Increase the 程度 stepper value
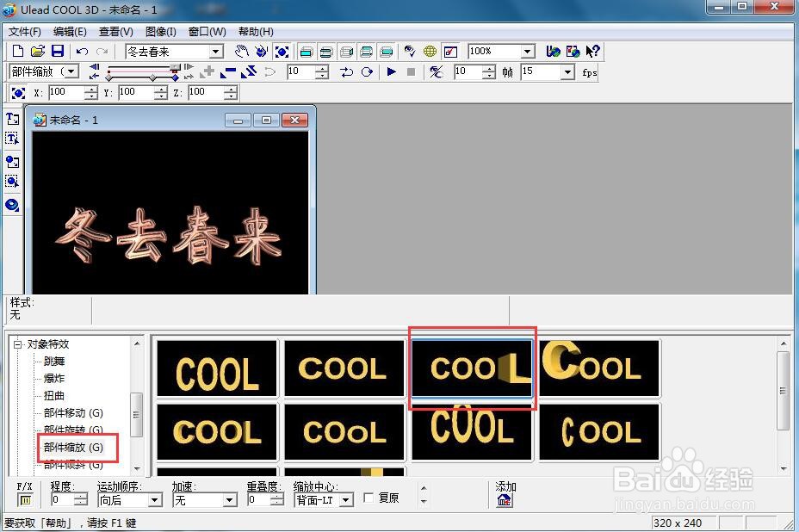The width and height of the screenshot is (799, 532). coord(81,497)
